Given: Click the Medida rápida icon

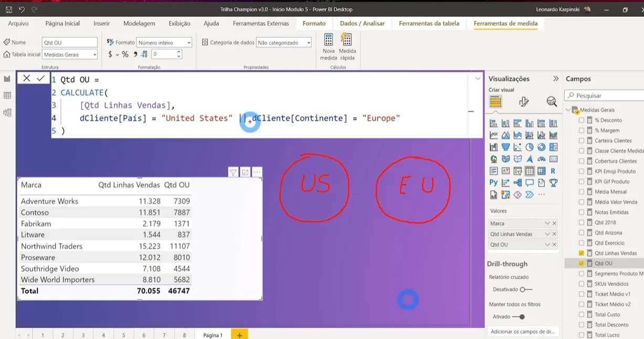Looking at the screenshot, I should click(346, 41).
